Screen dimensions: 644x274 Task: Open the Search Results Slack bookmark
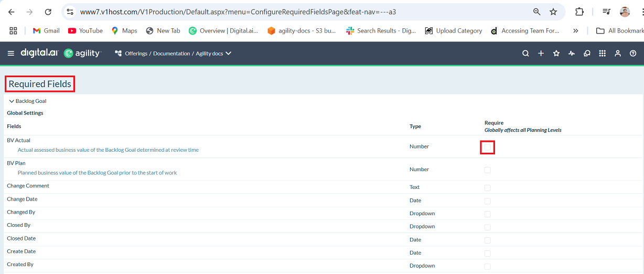(381, 30)
